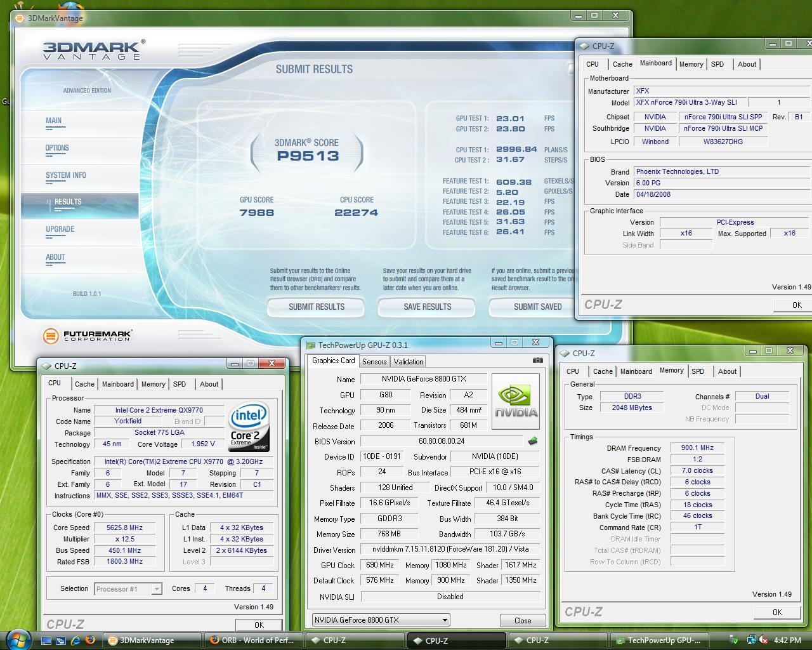Switch to TechPowerUp GPU taskbar button
This screenshot has height=650, width=812.
658,640
